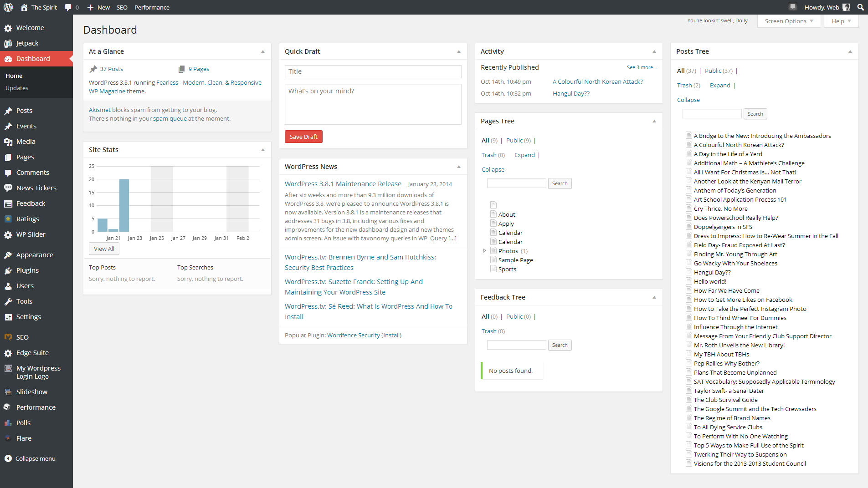
Task: Toggle the Quick Draft panel
Action: 459,51
